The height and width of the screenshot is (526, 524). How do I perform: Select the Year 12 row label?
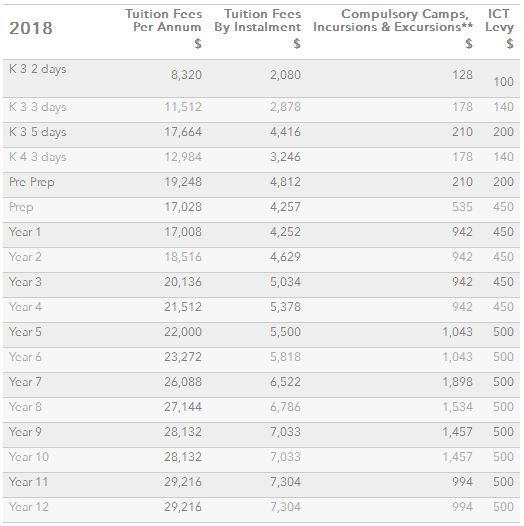click(29, 507)
